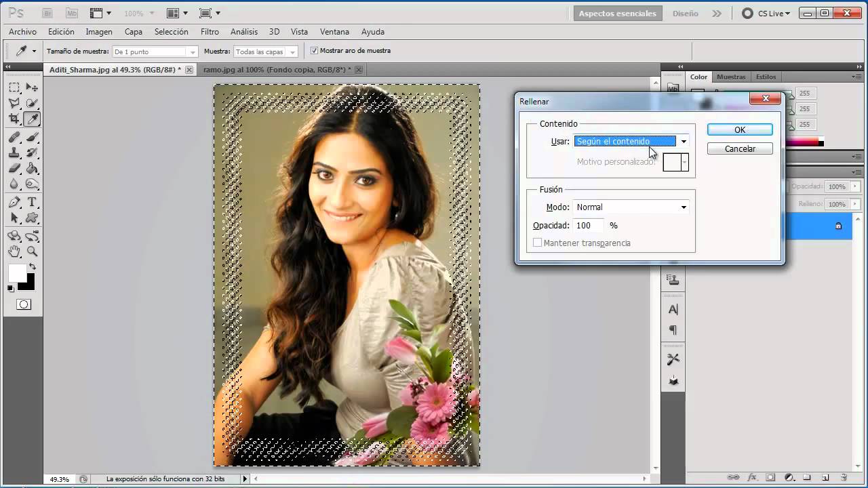This screenshot has height=488, width=868.
Task: Select the Hand tool
Action: click(x=14, y=251)
